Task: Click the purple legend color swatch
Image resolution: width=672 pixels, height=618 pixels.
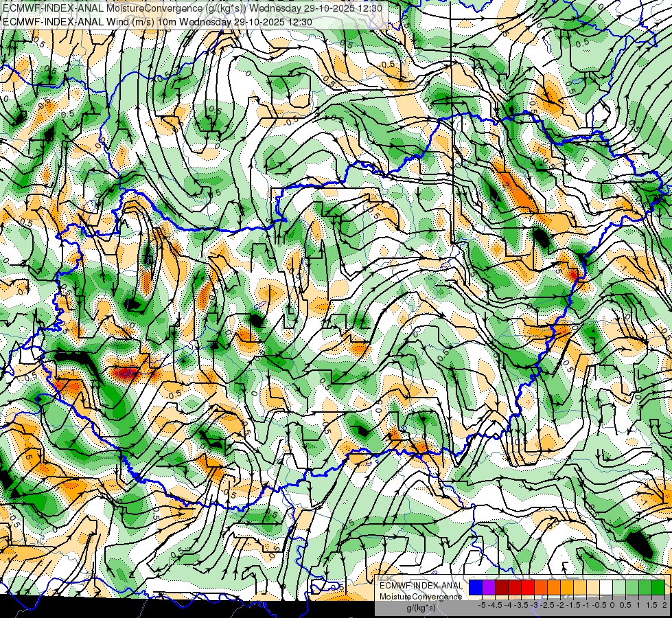Action: [489, 587]
